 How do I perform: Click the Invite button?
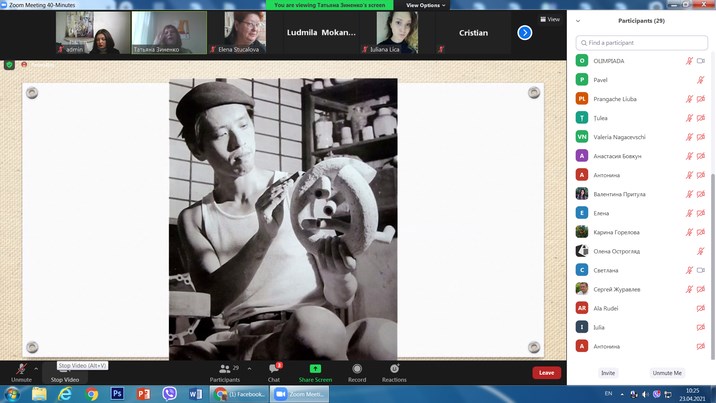click(608, 373)
